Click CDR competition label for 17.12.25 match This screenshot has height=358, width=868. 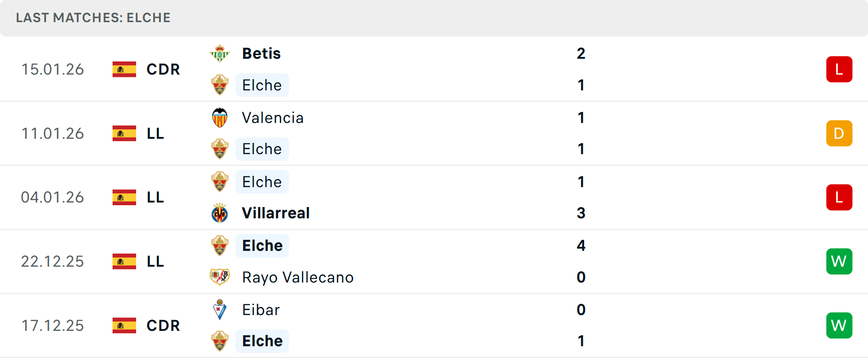163,325
